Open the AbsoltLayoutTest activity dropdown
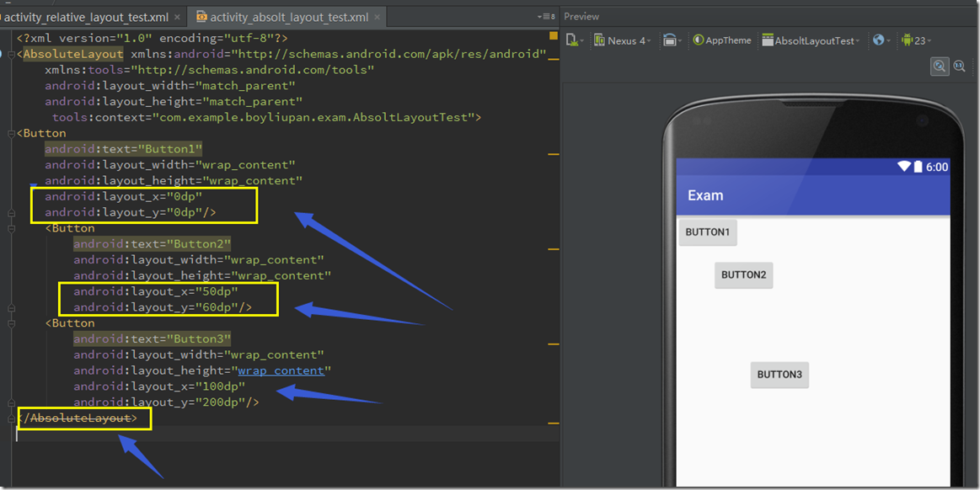Viewport: 980px width, 490px height. [x=810, y=40]
